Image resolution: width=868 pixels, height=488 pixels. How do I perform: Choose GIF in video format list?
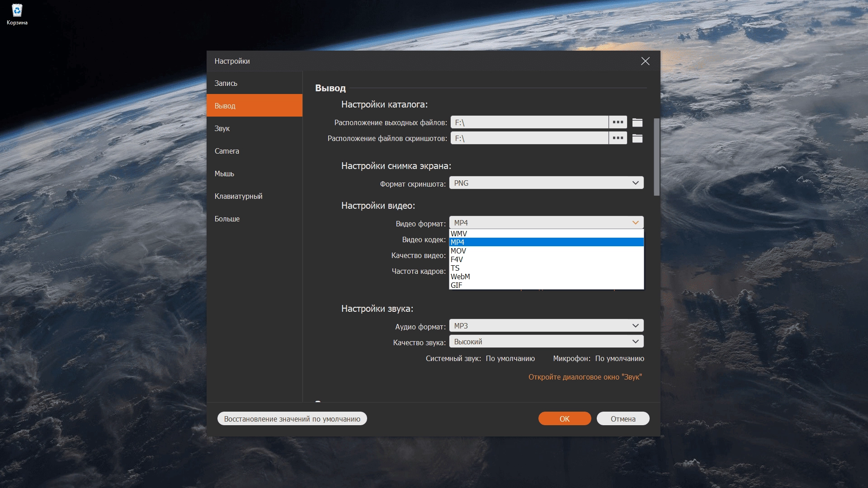pos(546,285)
